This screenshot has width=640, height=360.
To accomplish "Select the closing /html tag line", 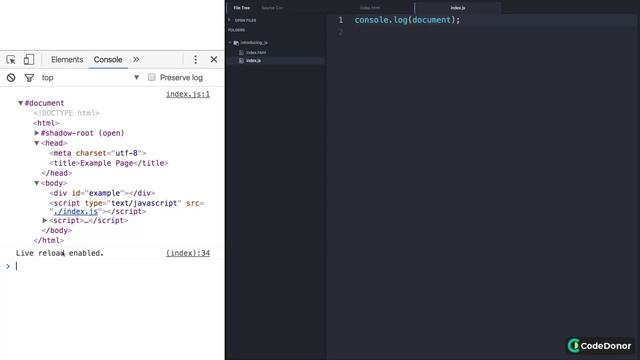I will tap(49, 240).
